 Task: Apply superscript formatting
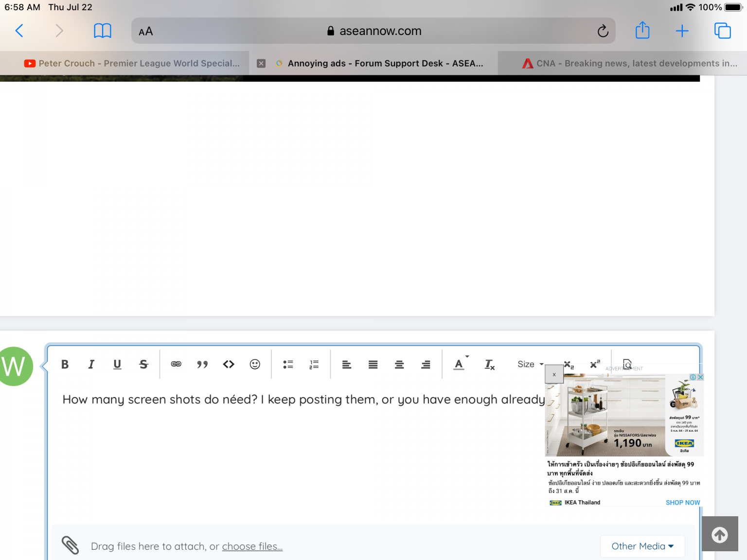pyautogui.click(x=594, y=365)
